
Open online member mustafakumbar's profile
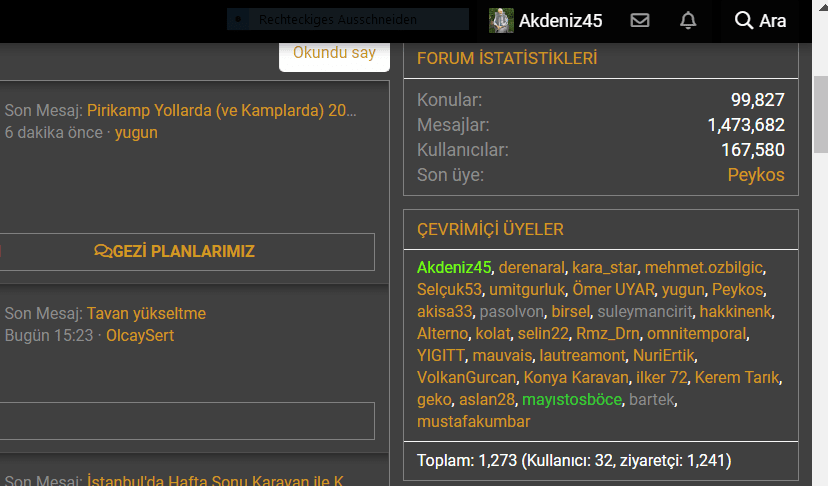(473, 422)
